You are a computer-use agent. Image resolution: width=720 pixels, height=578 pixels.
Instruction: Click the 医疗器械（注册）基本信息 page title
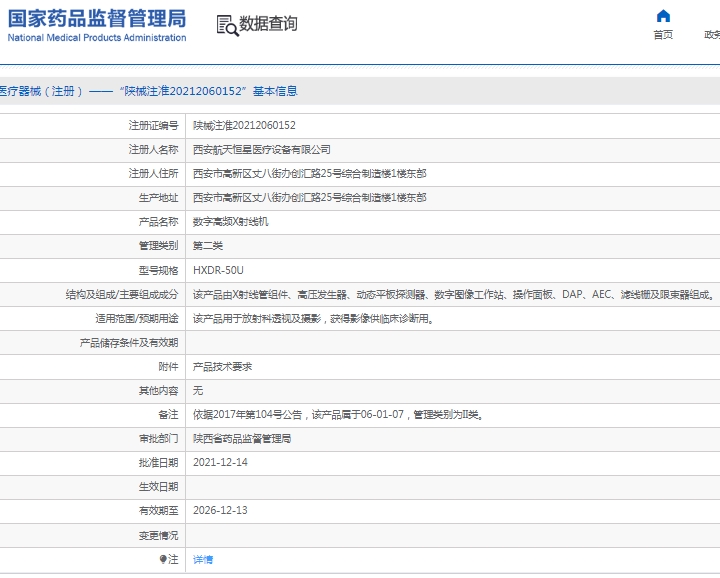tap(148, 91)
